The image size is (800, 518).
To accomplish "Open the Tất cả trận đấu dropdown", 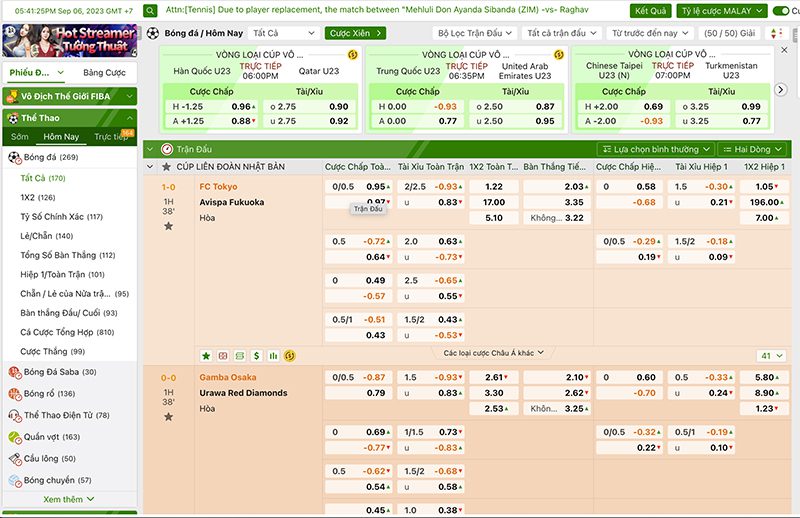I will (562, 33).
